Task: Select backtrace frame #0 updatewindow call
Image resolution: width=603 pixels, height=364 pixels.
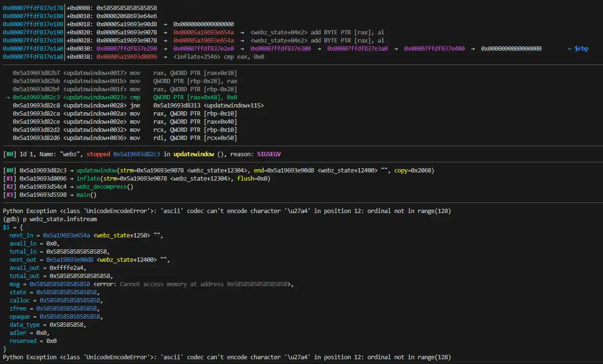Action: [97, 171]
